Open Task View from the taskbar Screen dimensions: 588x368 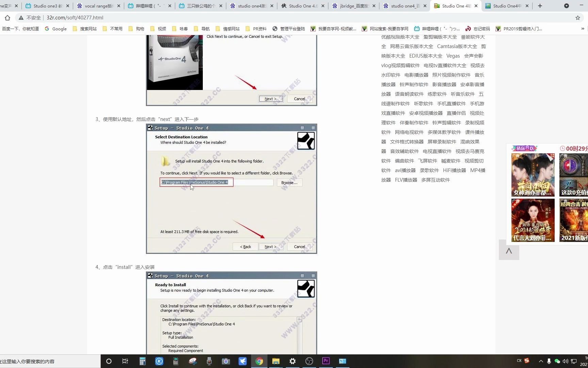point(125,361)
